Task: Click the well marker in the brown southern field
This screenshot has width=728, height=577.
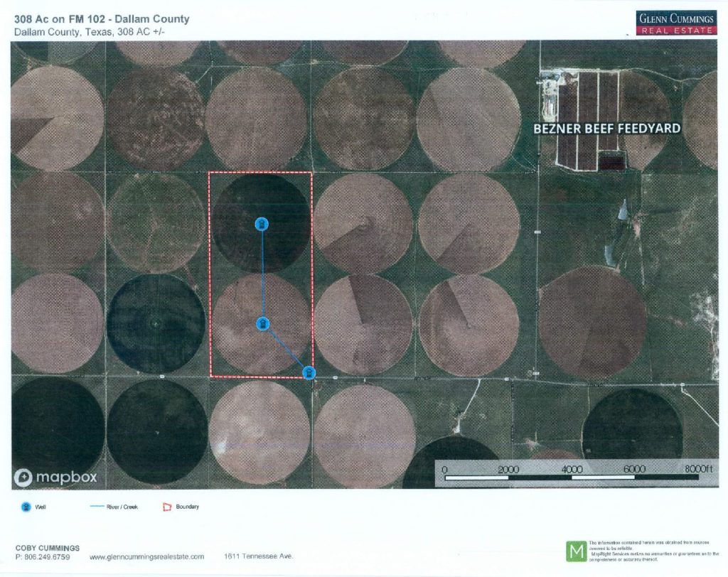Action: (263, 323)
